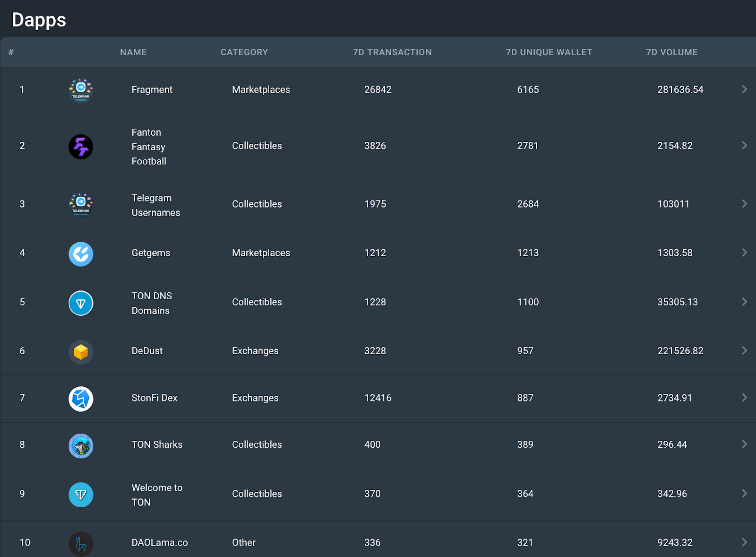
Task: Expand the DeDust row chevron
Action: [x=744, y=350]
